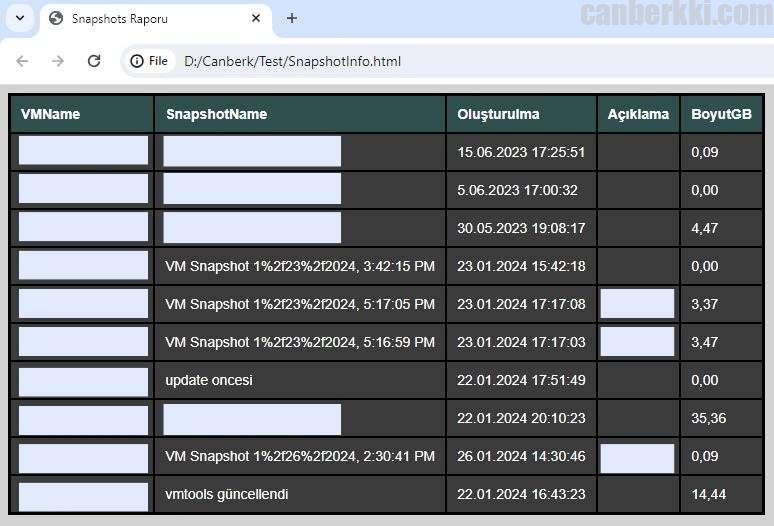
Task: Click size 0,00 in the 5.06.2023 row
Action: click(704, 190)
